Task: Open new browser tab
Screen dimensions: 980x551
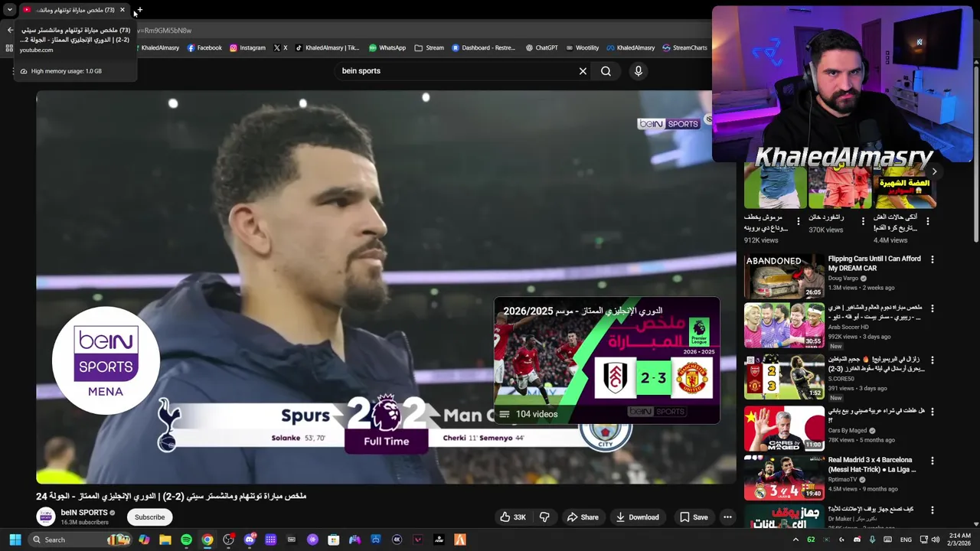Action: tap(139, 10)
